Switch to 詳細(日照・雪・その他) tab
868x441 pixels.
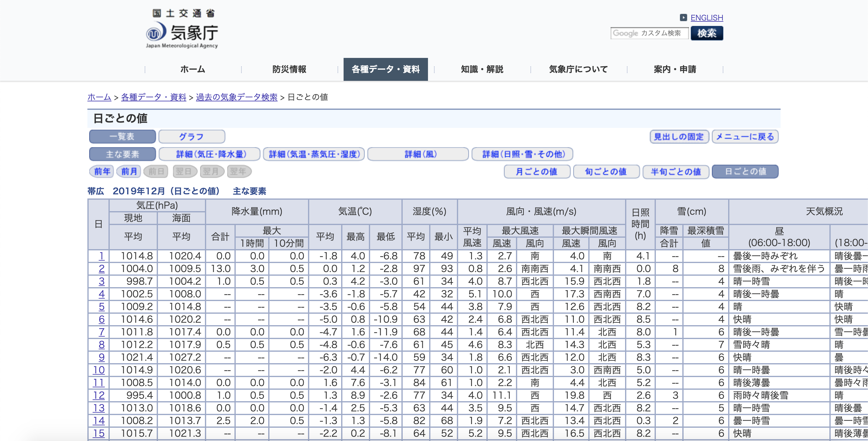click(522, 154)
